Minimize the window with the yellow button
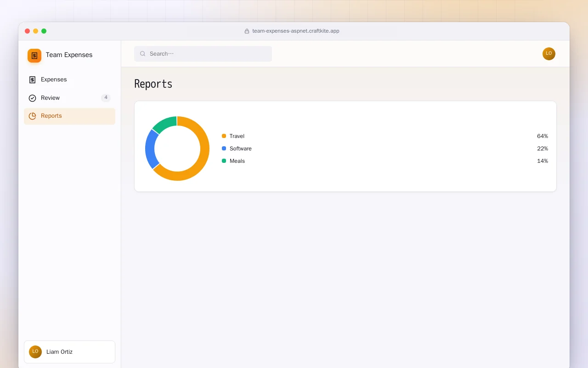The height and width of the screenshot is (368, 588). click(36, 31)
